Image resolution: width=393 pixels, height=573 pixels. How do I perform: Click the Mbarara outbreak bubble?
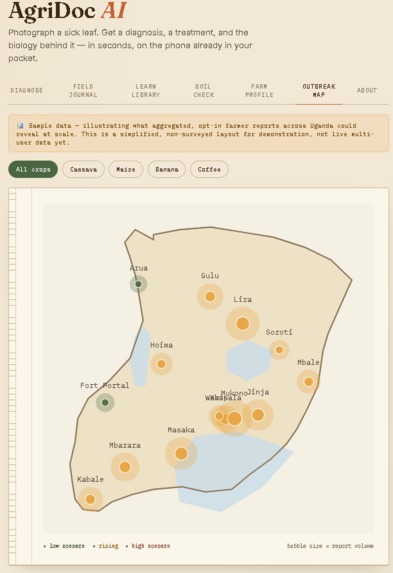[125, 467]
